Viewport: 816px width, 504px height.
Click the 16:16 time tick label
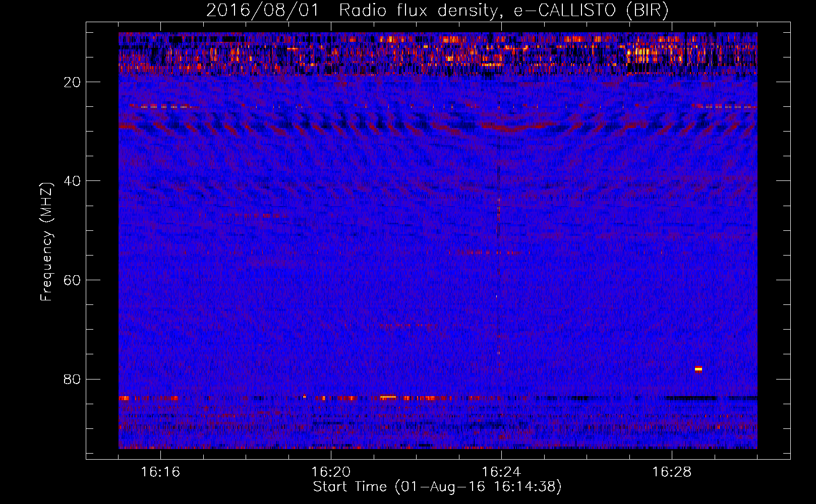coord(160,472)
